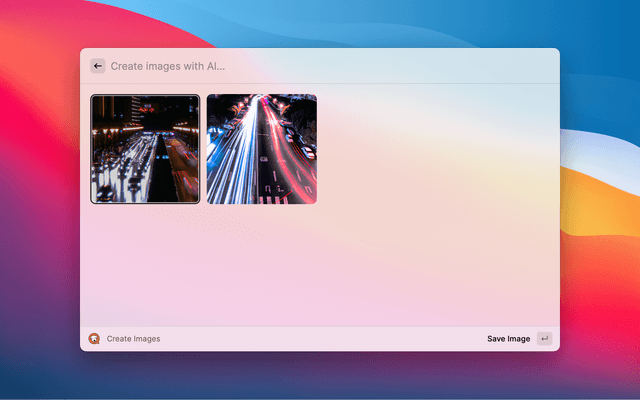Pick the aerial highway long-exposure thumbnail
This screenshot has height=400, width=640.
click(x=261, y=149)
